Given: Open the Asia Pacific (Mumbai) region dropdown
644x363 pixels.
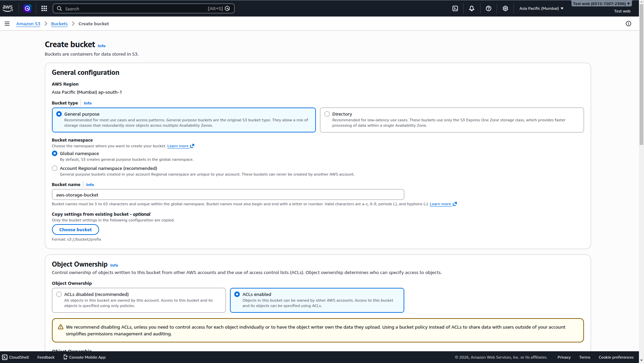Looking at the screenshot, I should tap(541, 8).
